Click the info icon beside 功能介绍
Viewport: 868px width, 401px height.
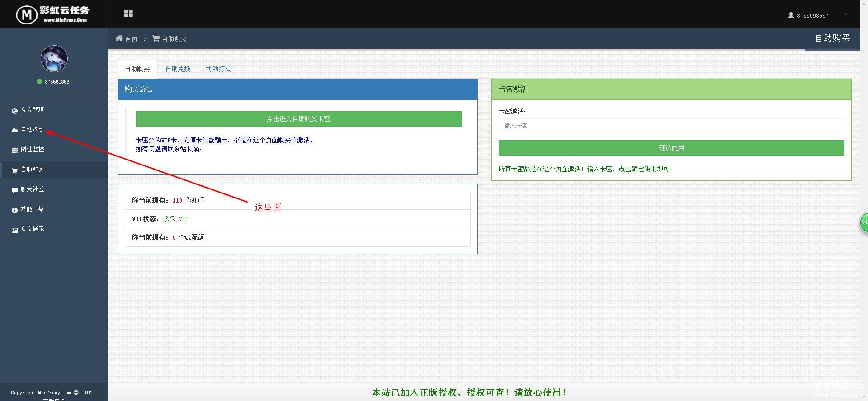14,210
